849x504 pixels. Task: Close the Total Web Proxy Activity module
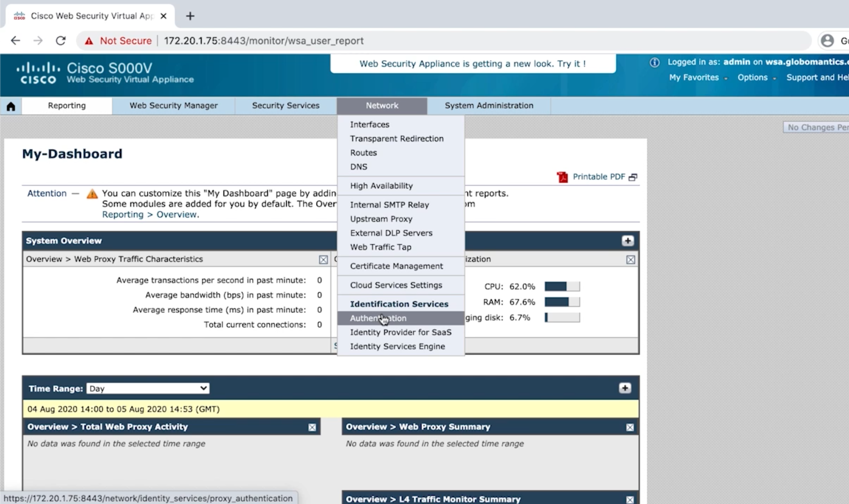point(312,427)
